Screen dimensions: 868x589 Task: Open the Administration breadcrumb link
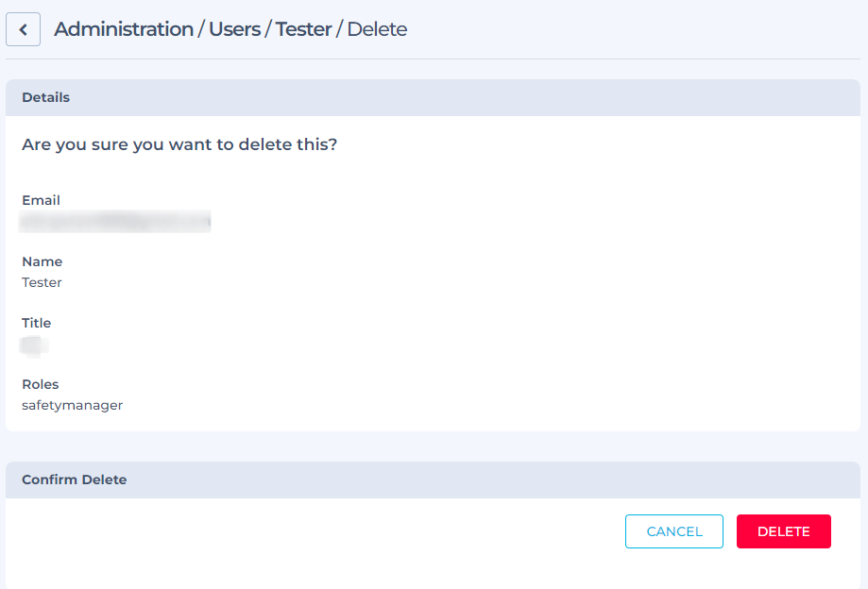click(124, 29)
